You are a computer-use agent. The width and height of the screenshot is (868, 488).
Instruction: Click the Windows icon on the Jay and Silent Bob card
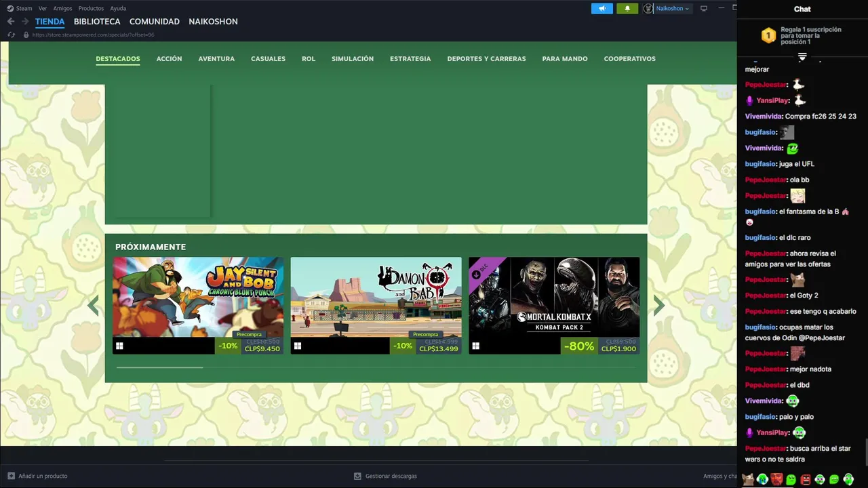point(119,346)
